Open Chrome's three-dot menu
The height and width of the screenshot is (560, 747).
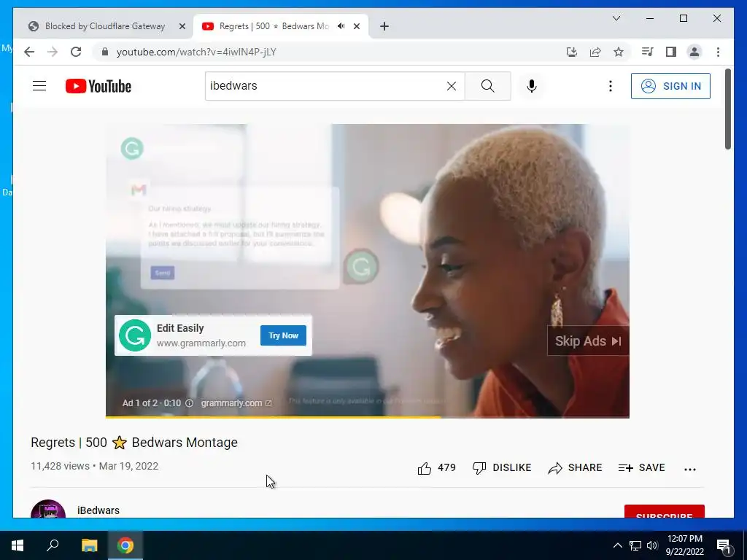(718, 52)
